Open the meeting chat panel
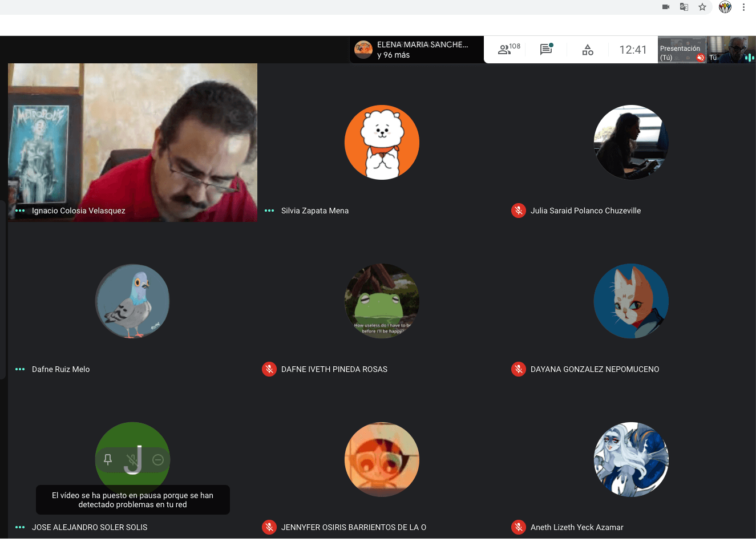Screen dimensions: 756x546 click(546, 50)
